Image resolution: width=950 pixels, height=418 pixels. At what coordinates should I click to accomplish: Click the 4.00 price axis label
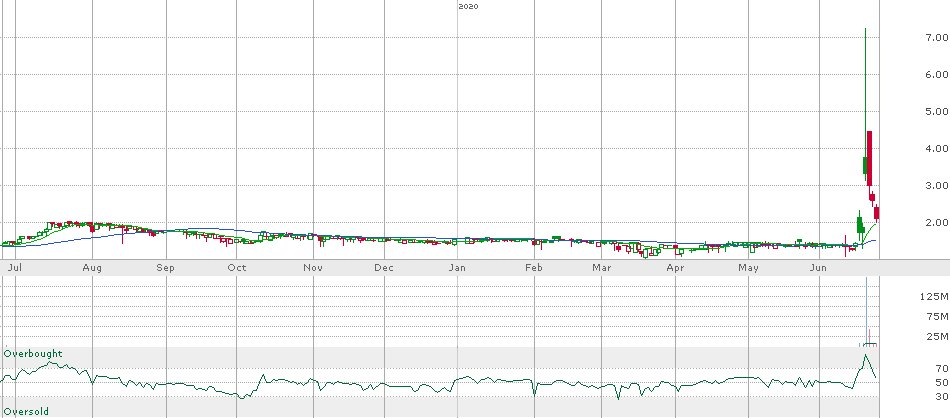(x=936, y=148)
